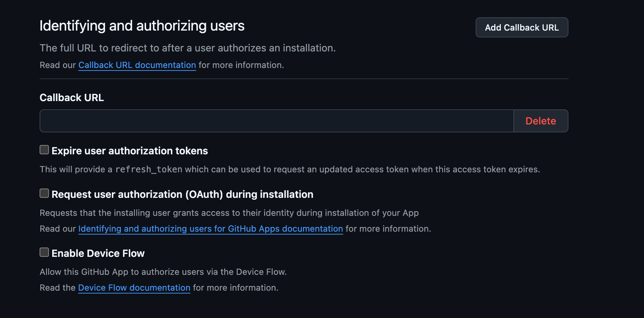Click the Identifying and authorizing users heading

[142, 26]
